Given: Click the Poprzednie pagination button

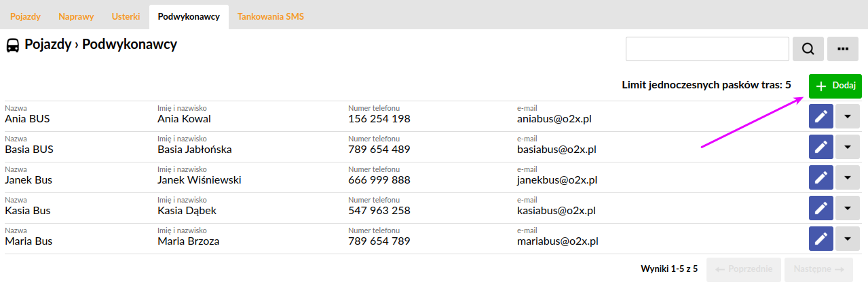Looking at the screenshot, I should [x=744, y=269].
